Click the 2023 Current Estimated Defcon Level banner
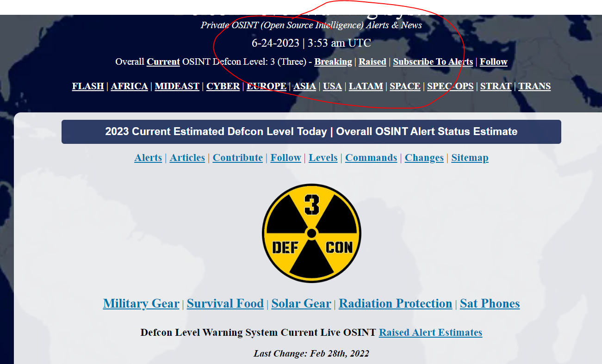602x364 pixels. point(311,132)
